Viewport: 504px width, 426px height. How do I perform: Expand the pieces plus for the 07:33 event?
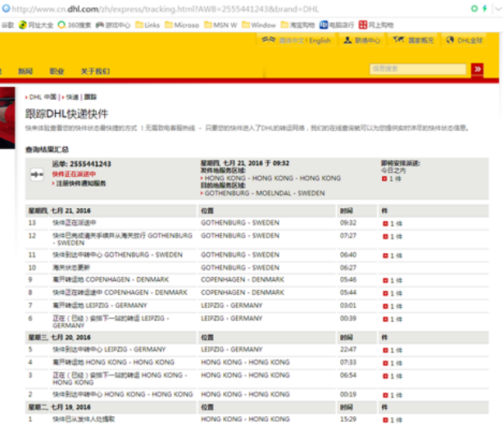pyautogui.click(x=385, y=363)
